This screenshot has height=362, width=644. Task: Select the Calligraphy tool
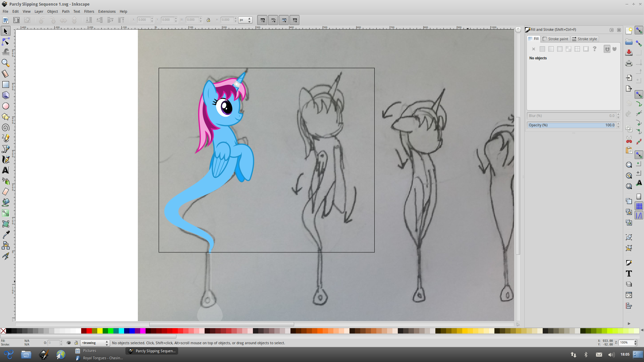[6, 160]
